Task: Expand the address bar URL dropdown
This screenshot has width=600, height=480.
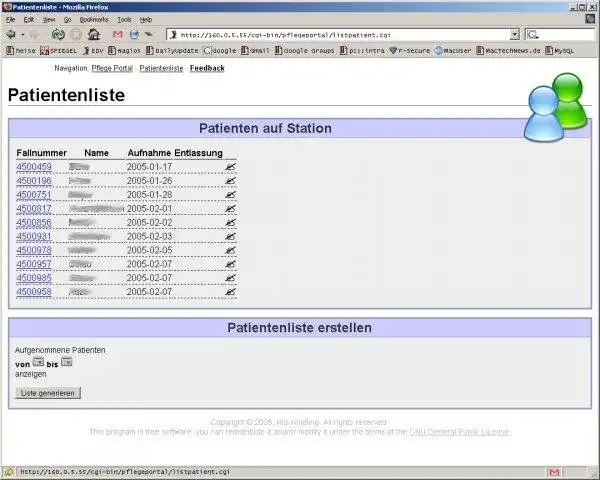Action: click(515, 35)
